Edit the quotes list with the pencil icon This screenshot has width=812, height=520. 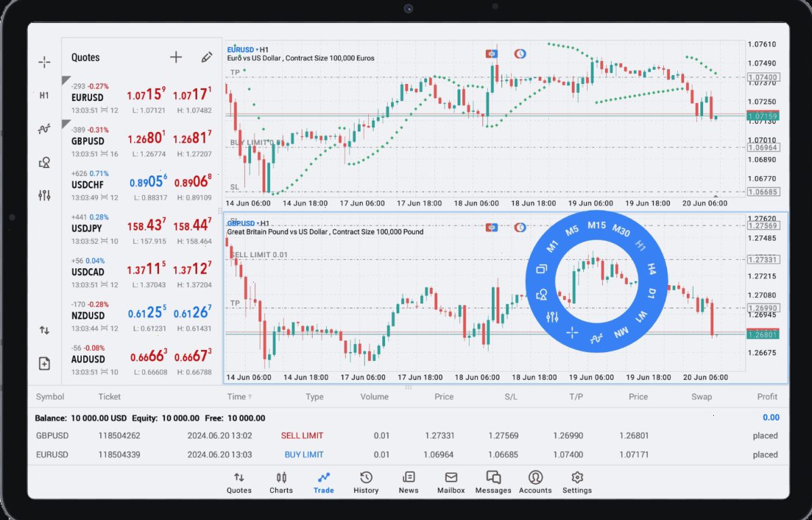207,58
